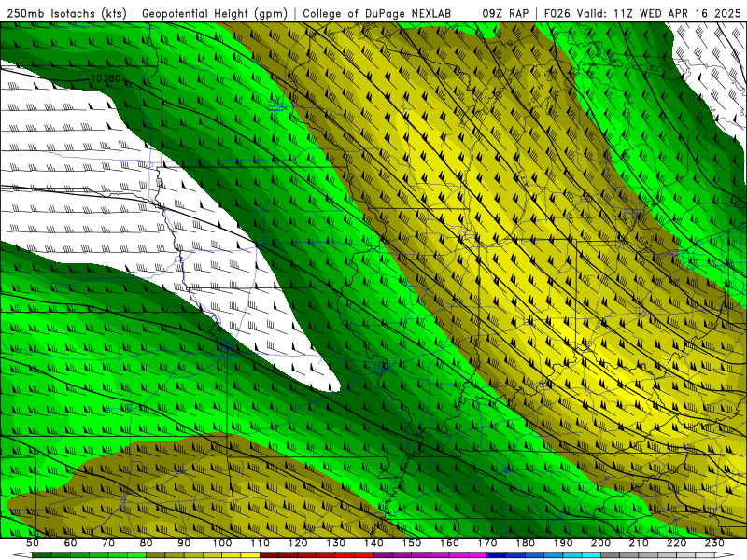Click the "180" value on color scale

(x=525, y=543)
